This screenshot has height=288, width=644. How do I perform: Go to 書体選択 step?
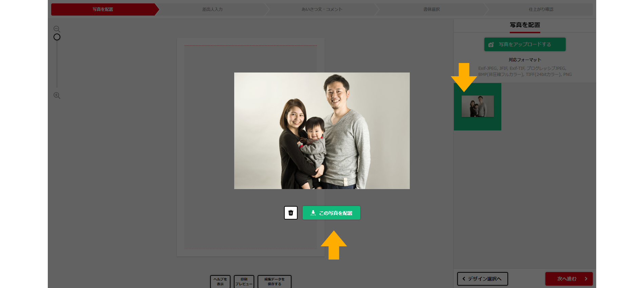point(431,9)
